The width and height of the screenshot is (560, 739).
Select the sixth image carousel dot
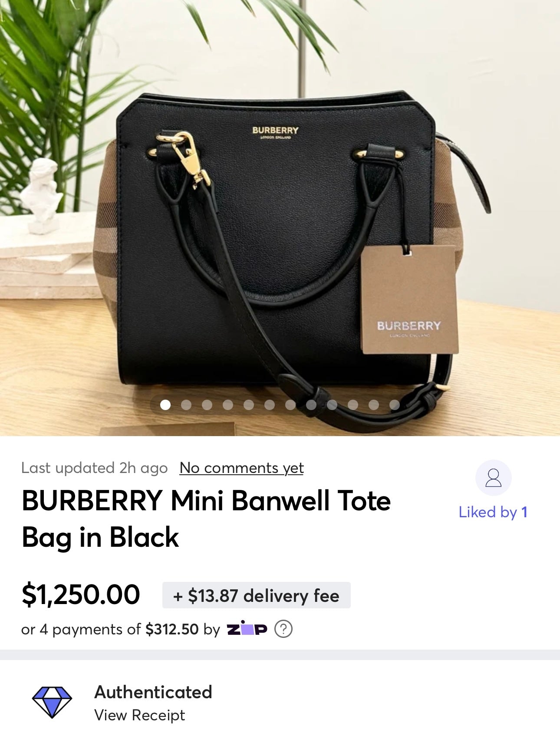coord(269,405)
